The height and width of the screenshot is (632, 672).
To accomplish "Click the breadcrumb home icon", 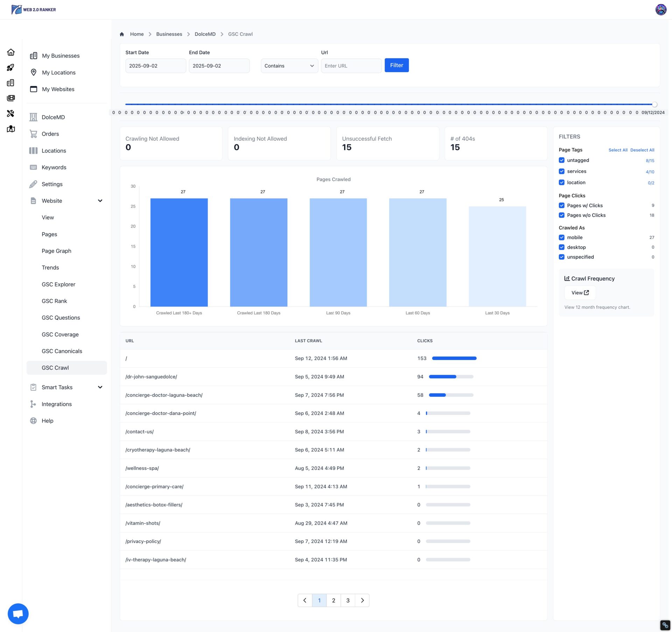I will [122, 34].
